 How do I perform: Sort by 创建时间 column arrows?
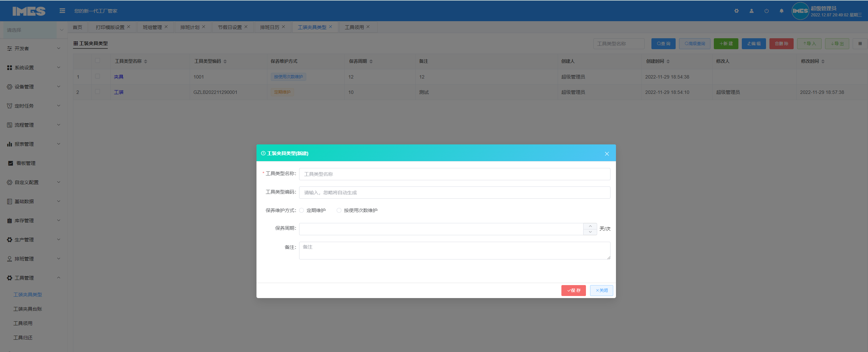[x=668, y=61]
